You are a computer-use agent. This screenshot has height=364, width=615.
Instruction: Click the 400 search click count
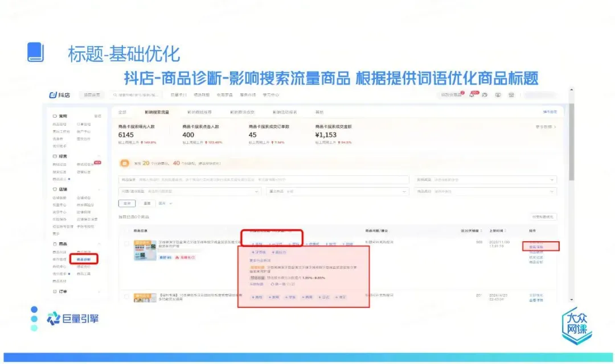[x=188, y=135]
